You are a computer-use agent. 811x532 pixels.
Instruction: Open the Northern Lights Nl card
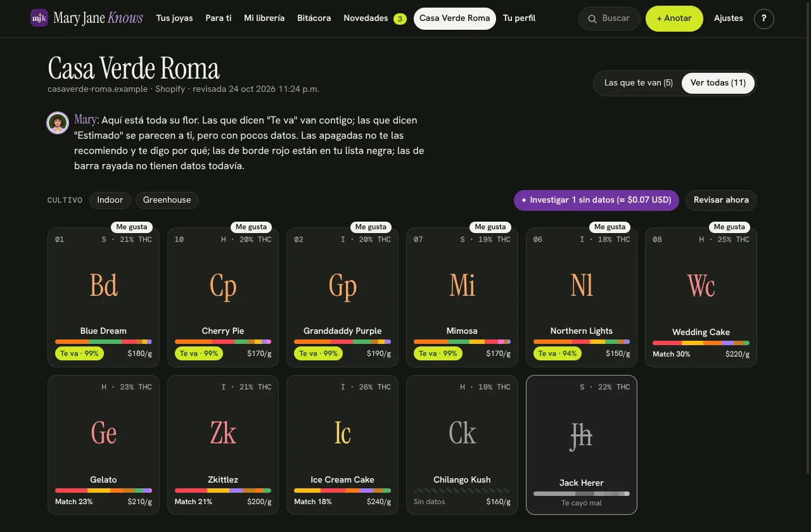(x=582, y=298)
